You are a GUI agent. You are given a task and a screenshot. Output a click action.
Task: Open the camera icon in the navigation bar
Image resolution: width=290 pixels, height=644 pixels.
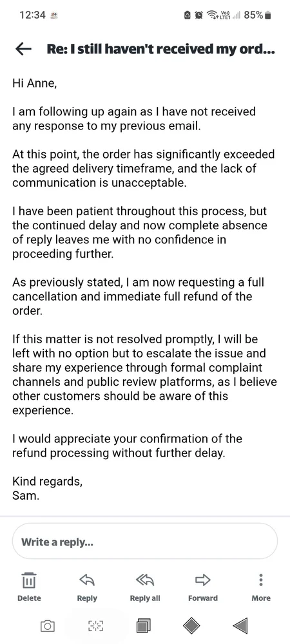pyautogui.click(x=48, y=626)
